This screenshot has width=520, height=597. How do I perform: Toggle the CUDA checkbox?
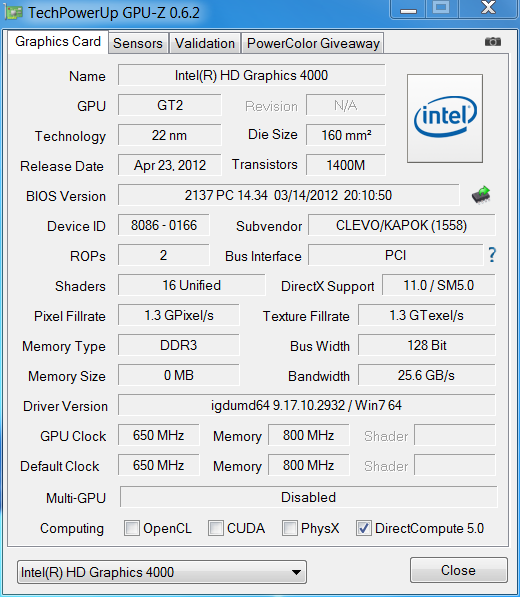(x=215, y=528)
